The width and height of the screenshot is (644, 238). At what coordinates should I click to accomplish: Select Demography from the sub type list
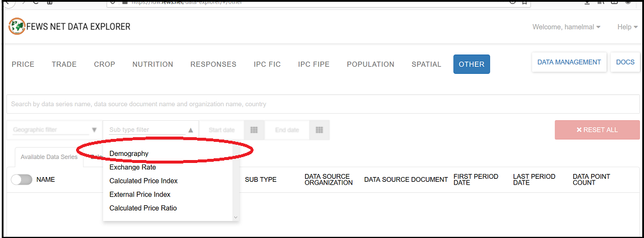(x=129, y=154)
